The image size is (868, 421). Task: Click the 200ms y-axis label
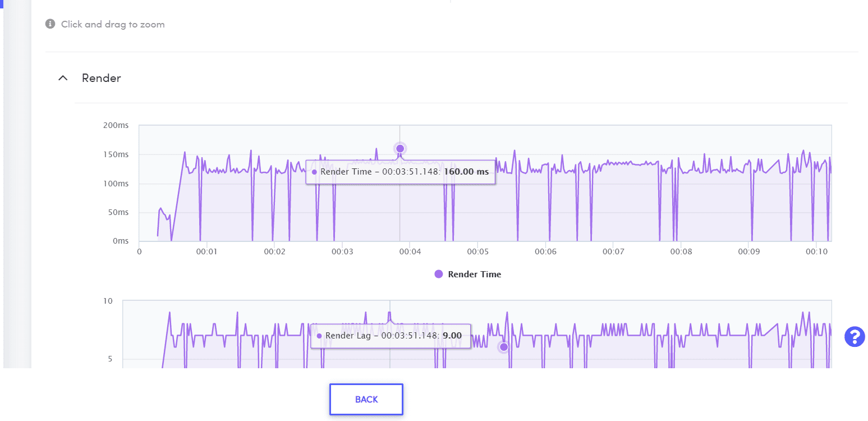[116, 125]
